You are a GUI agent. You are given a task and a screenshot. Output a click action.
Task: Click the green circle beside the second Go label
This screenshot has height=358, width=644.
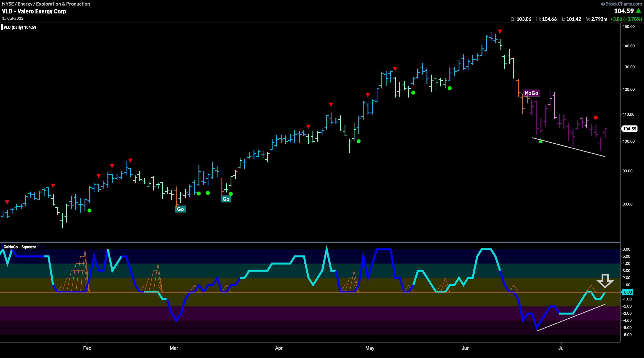[231, 194]
